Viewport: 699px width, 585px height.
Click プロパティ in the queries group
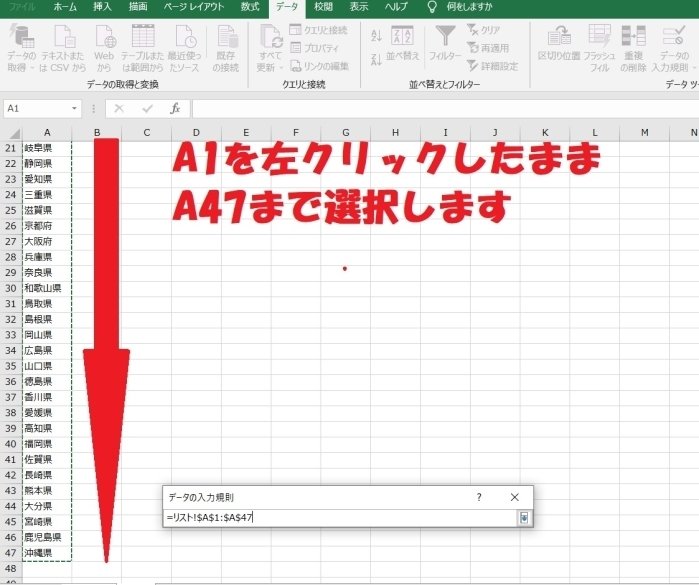coord(314,48)
